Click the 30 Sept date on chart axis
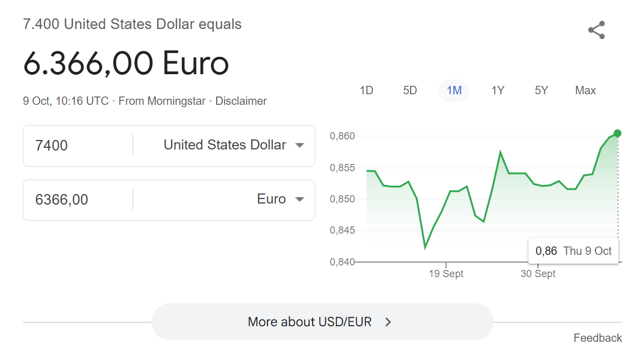644x363 pixels. pyautogui.click(x=538, y=274)
